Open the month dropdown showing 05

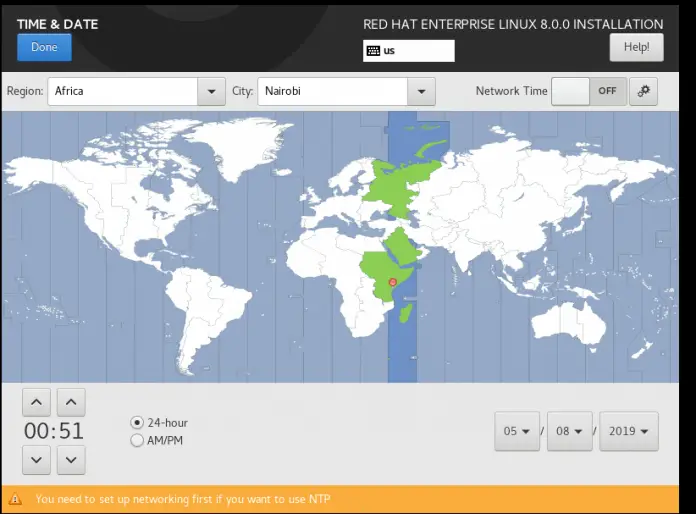pos(516,431)
